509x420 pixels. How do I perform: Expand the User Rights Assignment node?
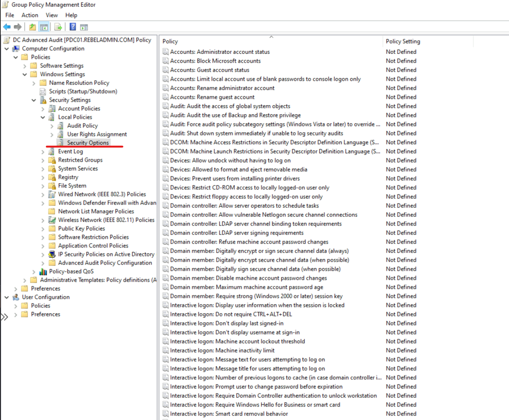[52, 134]
